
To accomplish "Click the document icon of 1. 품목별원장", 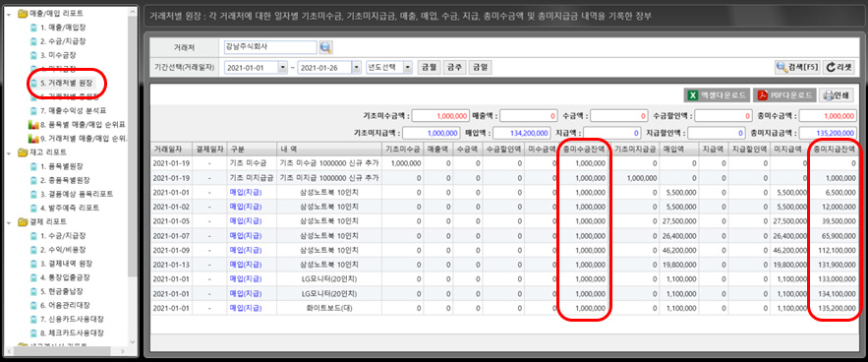I will [34, 166].
